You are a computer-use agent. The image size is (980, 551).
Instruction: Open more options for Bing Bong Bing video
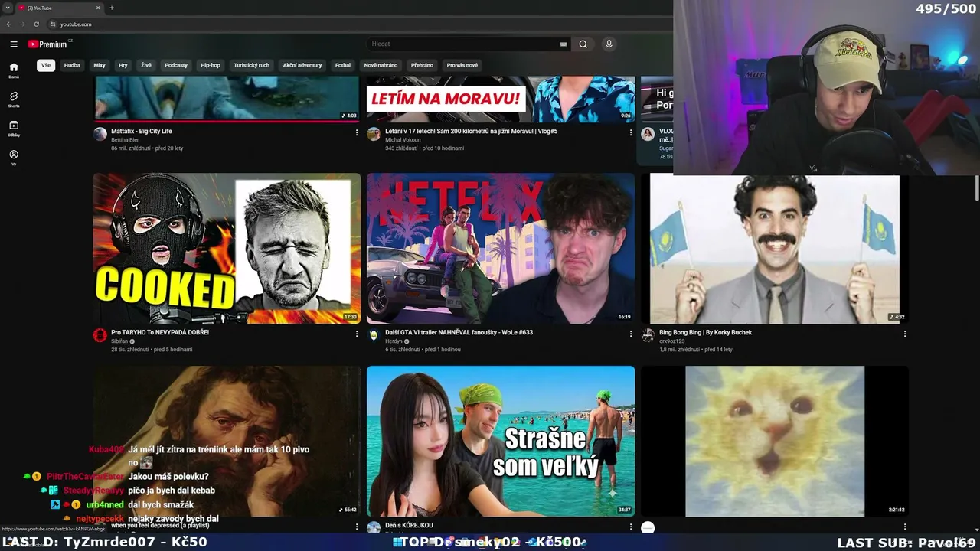point(904,334)
